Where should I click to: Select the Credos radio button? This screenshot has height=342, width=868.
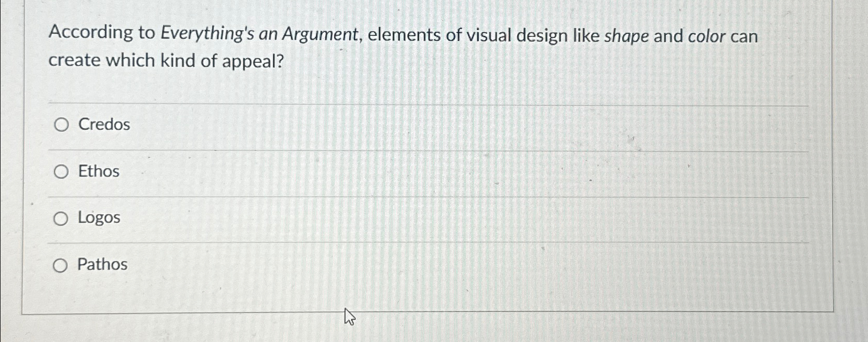(61, 125)
